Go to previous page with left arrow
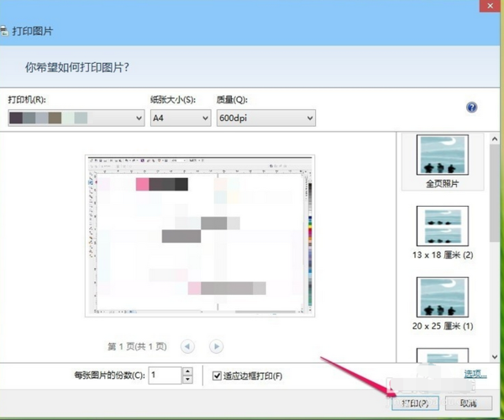The width and height of the screenshot is (504, 420). 187,345
